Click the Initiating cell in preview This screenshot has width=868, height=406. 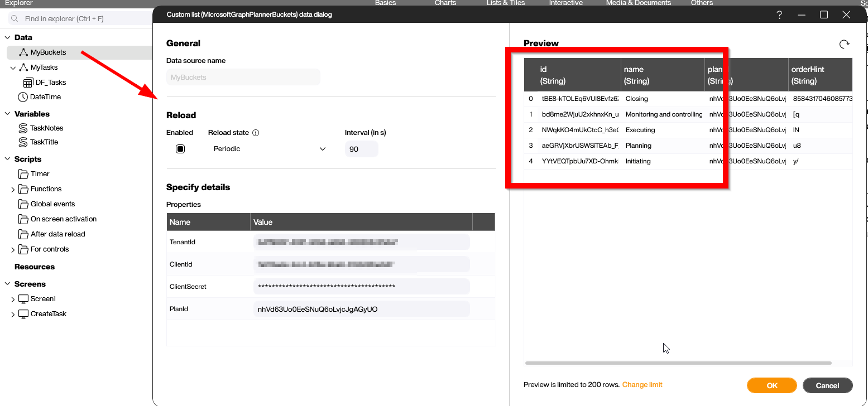click(x=663, y=161)
